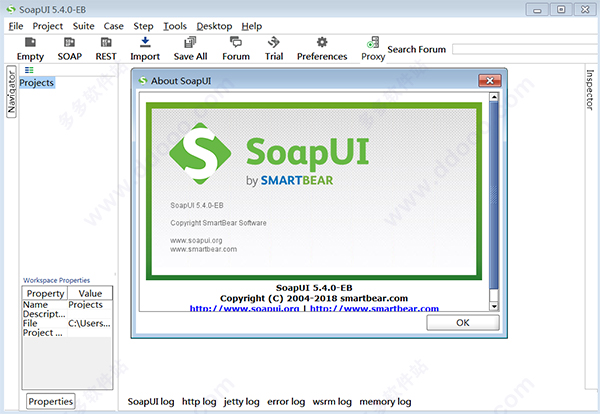
Task: Open the www.smartbear.com hyperlink
Action: pos(374,308)
